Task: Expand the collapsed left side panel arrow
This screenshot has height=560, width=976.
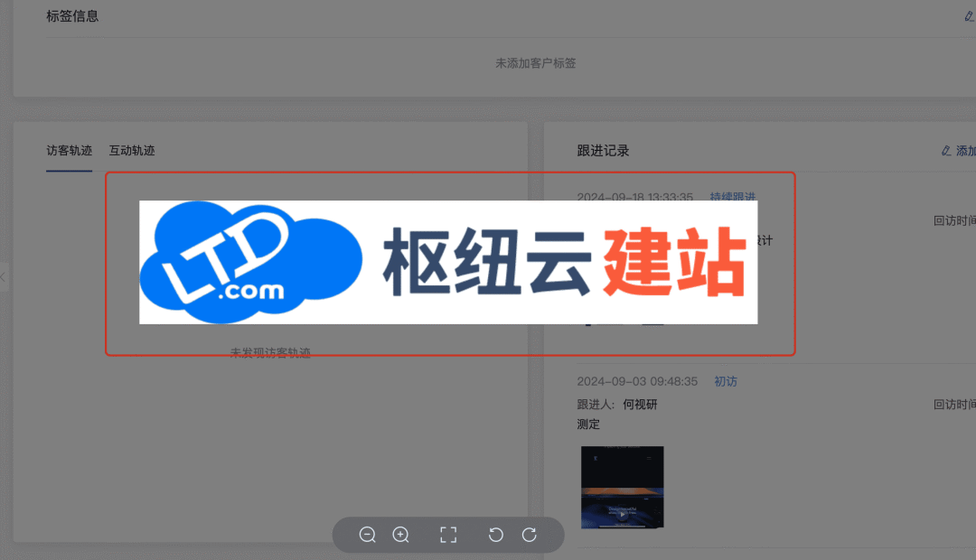Action: 3,277
